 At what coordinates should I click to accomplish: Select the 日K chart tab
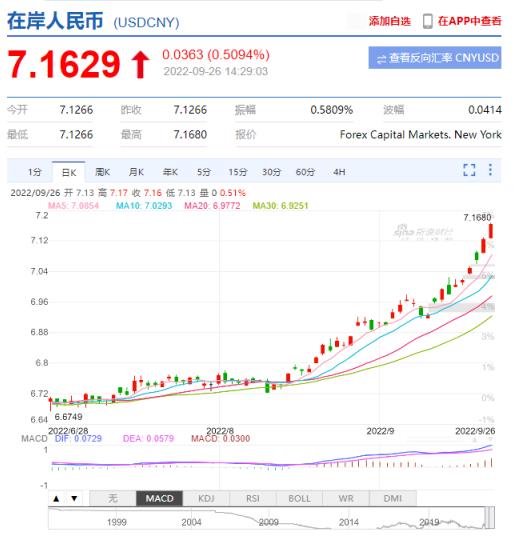(x=69, y=172)
